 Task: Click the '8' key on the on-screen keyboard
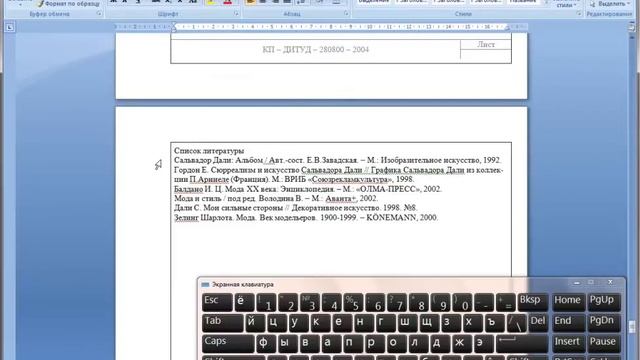click(x=419, y=302)
